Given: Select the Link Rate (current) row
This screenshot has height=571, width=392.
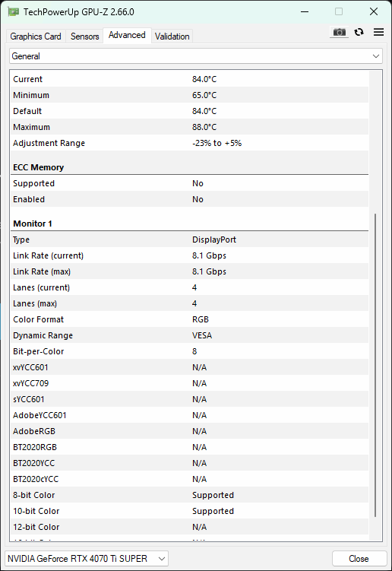Looking at the screenshot, I should [x=190, y=255].
